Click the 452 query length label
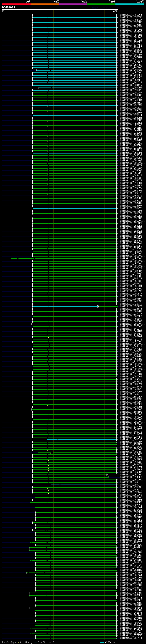 [115, 11]
